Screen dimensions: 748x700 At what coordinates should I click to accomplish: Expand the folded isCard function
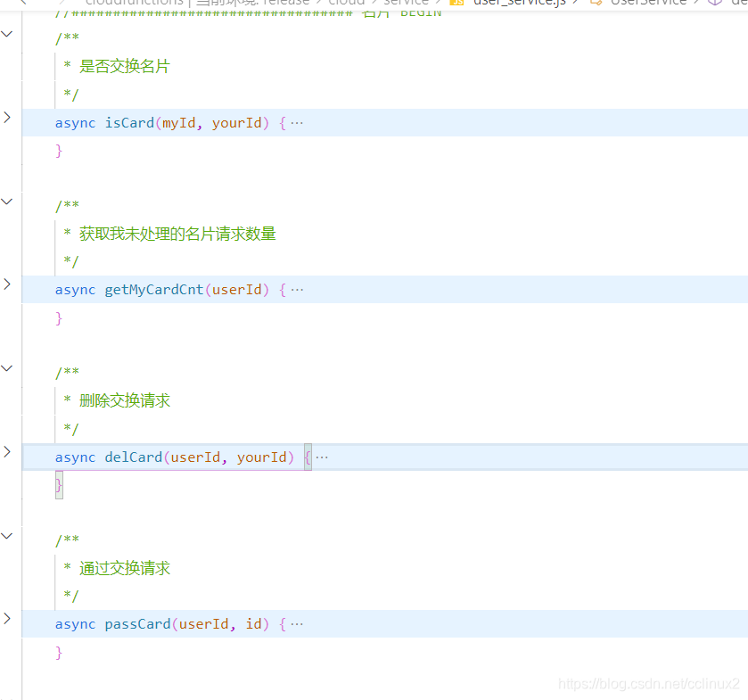[x=6, y=118]
